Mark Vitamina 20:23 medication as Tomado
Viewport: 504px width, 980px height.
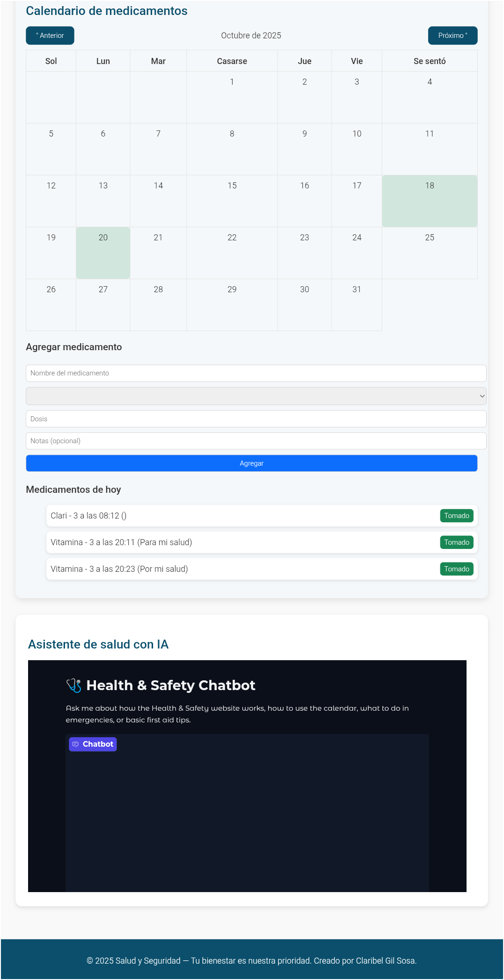[x=457, y=569]
